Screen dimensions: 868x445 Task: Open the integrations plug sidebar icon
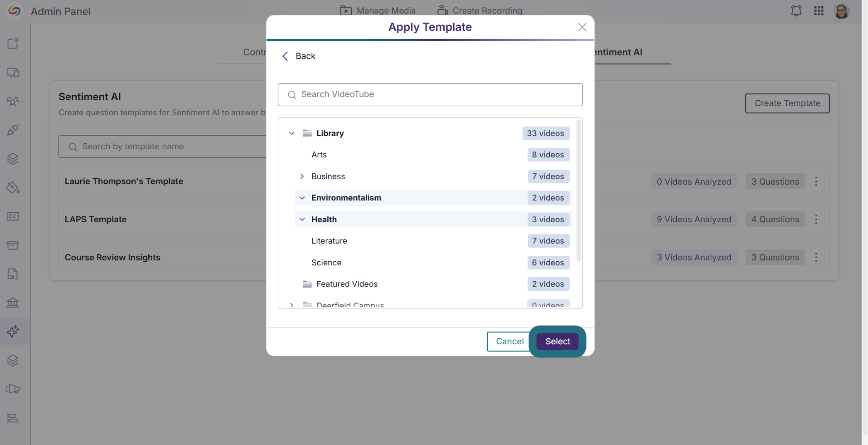13,130
